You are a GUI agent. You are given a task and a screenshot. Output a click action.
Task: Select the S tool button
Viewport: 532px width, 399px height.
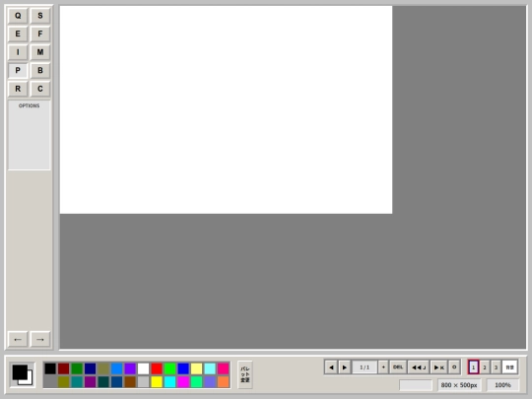[40, 16]
